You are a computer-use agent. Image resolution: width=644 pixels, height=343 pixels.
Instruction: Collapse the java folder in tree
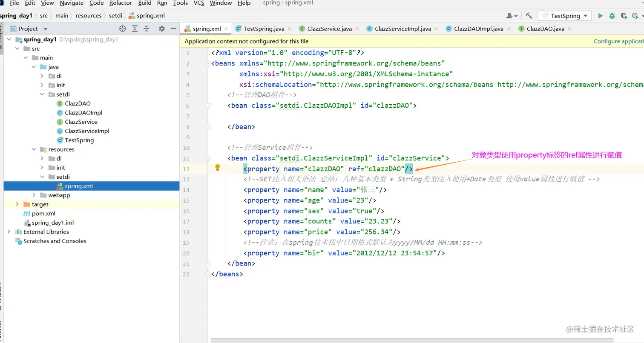[34, 67]
